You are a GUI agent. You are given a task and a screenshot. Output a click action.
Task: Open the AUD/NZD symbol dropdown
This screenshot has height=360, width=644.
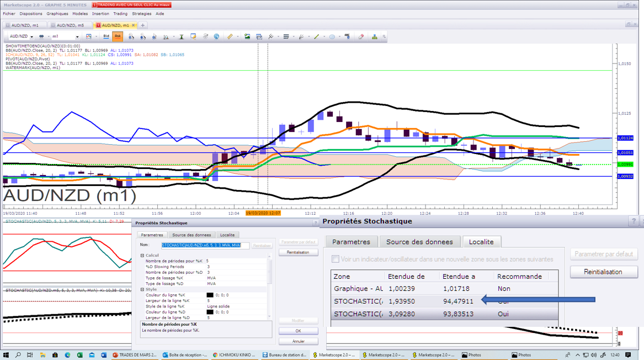[x=31, y=37]
